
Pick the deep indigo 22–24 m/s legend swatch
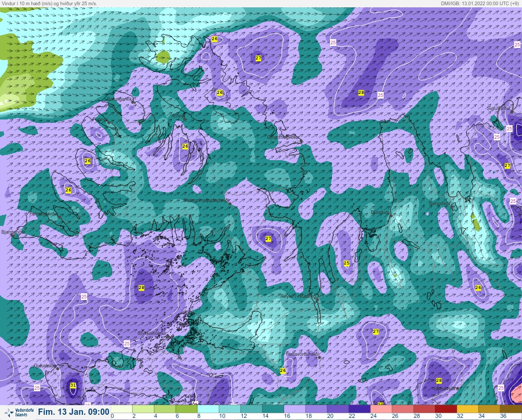tap(360, 409)
